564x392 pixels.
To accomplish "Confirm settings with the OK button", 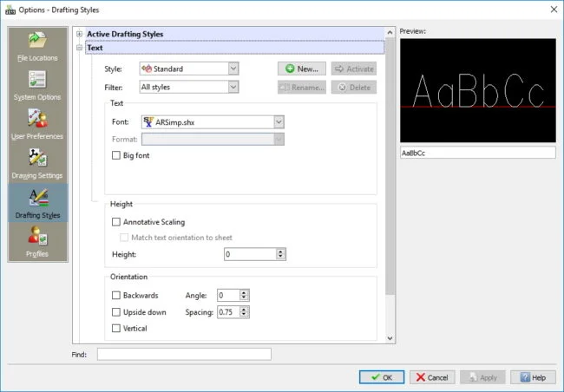I will point(381,377).
